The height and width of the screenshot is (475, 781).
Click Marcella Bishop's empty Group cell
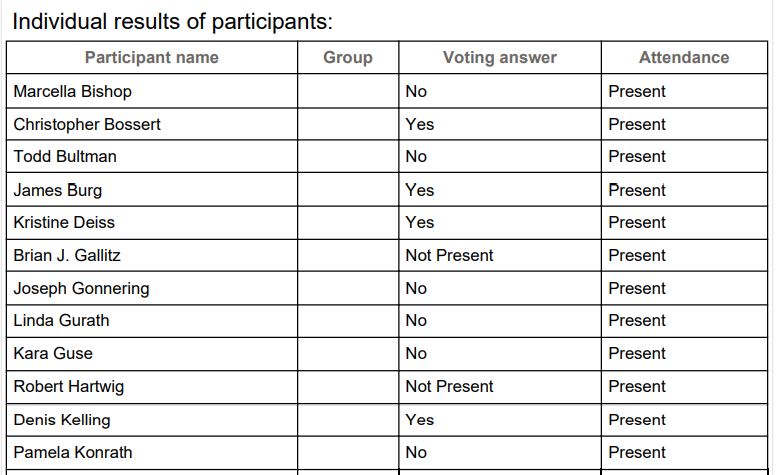click(x=348, y=91)
